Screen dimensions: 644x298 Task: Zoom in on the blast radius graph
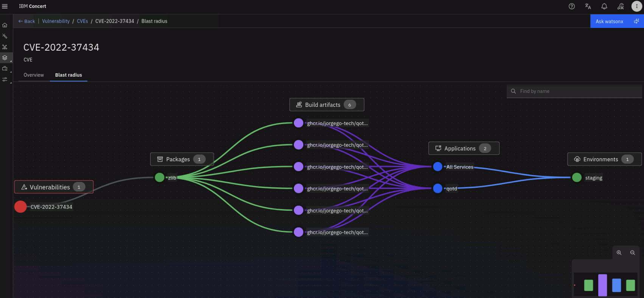[x=619, y=253]
